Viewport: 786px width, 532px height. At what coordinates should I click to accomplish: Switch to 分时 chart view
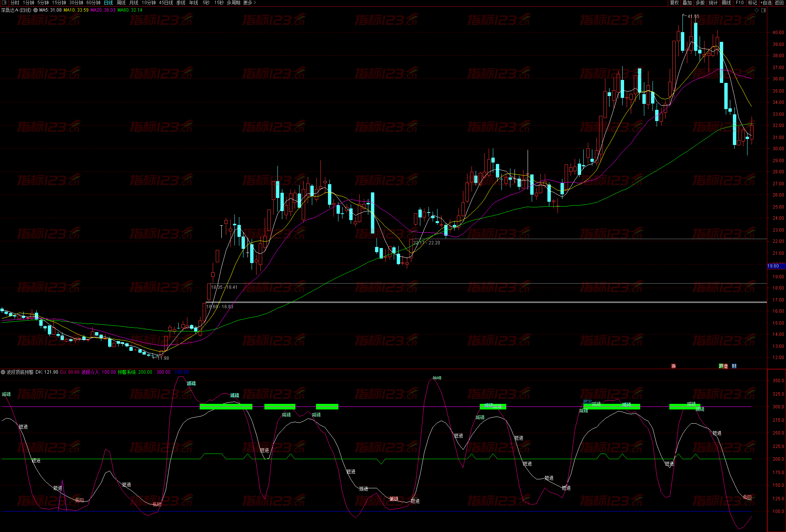(x=15, y=3)
